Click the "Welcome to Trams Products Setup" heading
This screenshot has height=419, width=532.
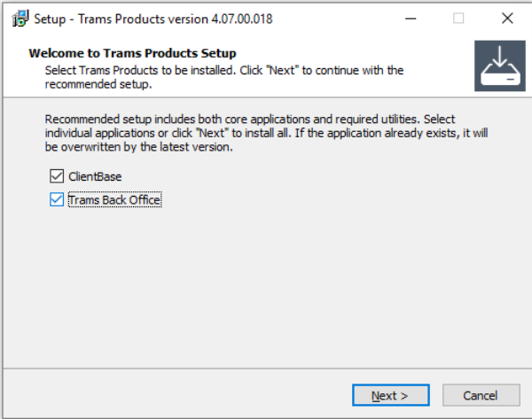[133, 53]
